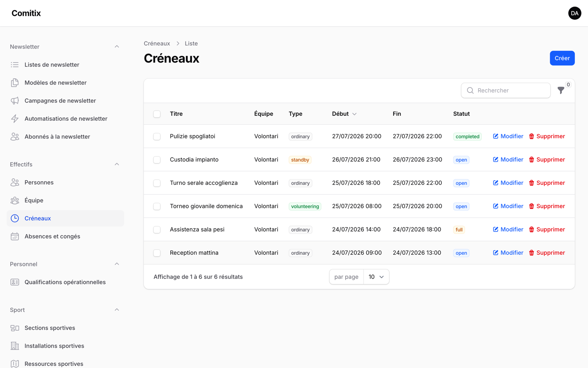Navigate to Personnes in the sidebar
Viewport: 588px width, 368px height.
pos(65,182)
